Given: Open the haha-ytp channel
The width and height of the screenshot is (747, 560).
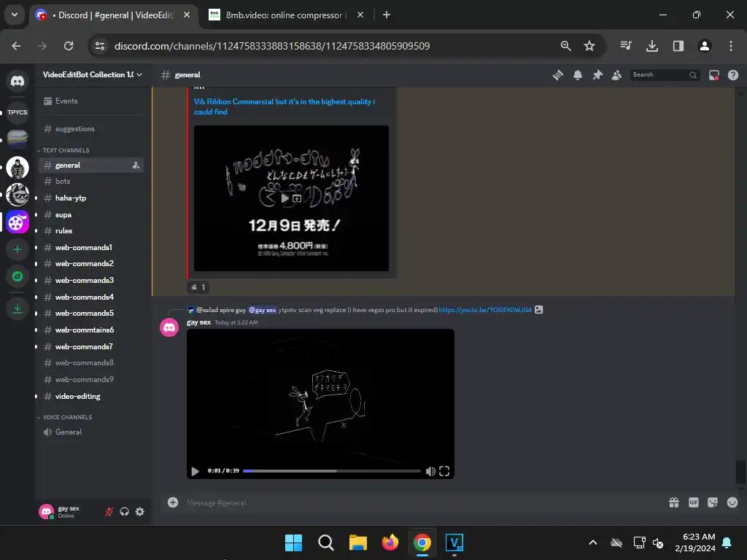Looking at the screenshot, I should point(91,198).
